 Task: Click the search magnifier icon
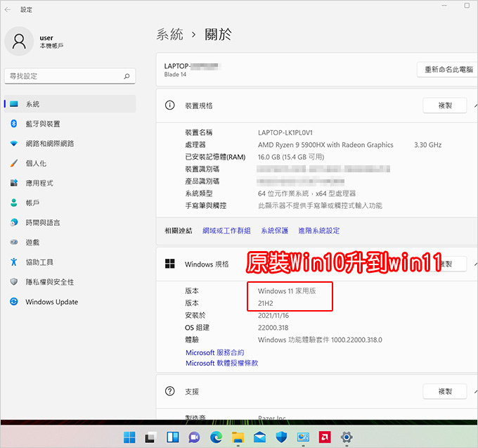[127, 76]
